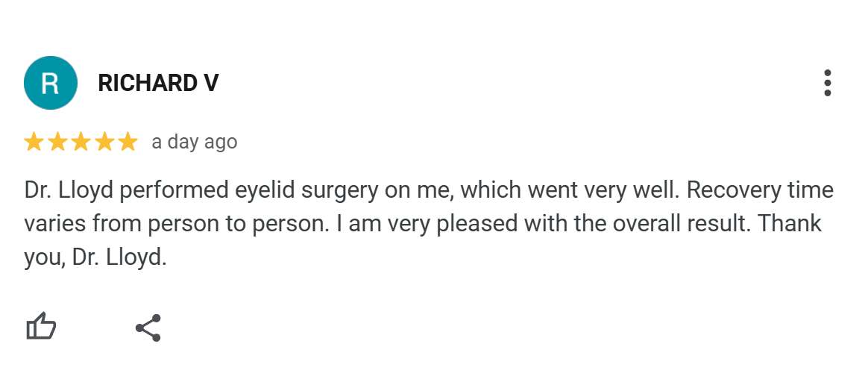Share the review using the share icon
The height and width of the screenshot is (391, 868).
pyautogui.click(x=148, y=328)
